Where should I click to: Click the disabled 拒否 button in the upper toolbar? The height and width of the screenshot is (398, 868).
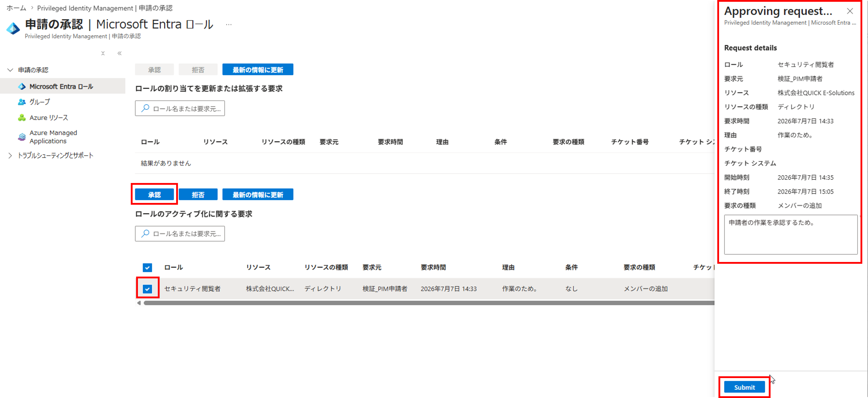click(x=198, y=69)
